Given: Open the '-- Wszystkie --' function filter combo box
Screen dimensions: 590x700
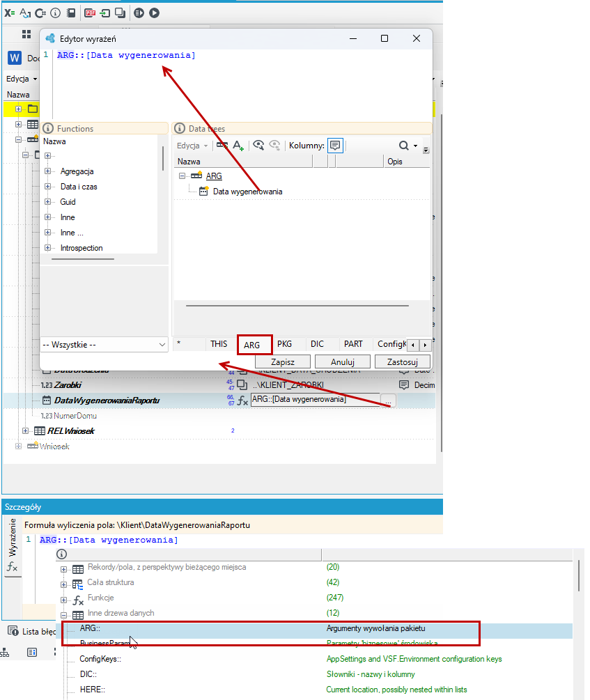Looking at the screenshot, I should [x=104, y=345].
